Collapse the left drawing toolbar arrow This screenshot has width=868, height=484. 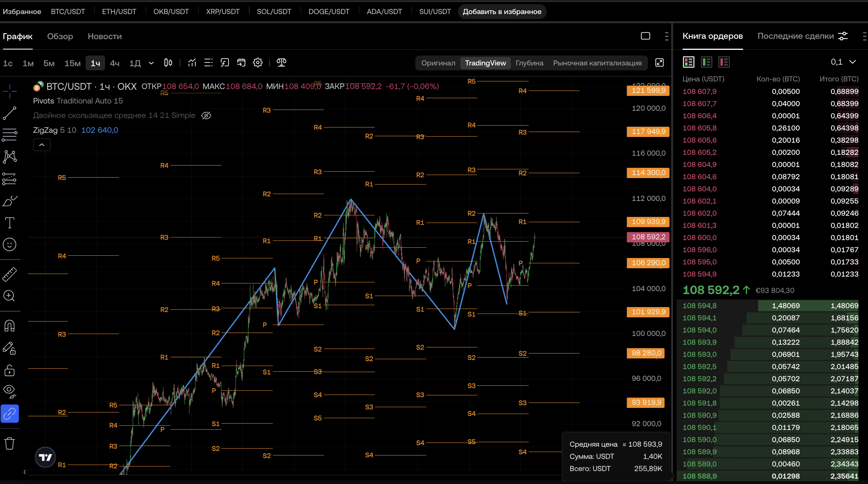(25, 472)
